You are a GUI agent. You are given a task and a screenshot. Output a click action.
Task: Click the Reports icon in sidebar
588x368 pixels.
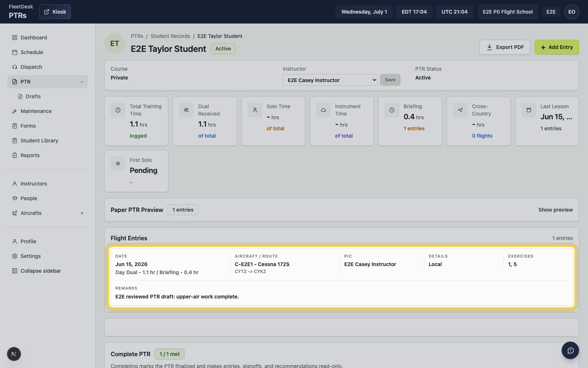coord(15,155)
